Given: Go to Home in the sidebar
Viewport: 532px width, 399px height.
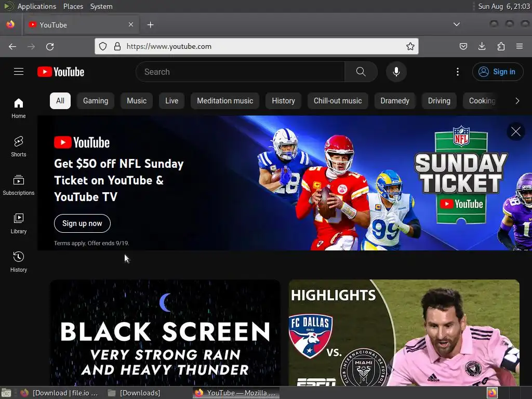Looking at the screenshot, I should coord(18,108).
